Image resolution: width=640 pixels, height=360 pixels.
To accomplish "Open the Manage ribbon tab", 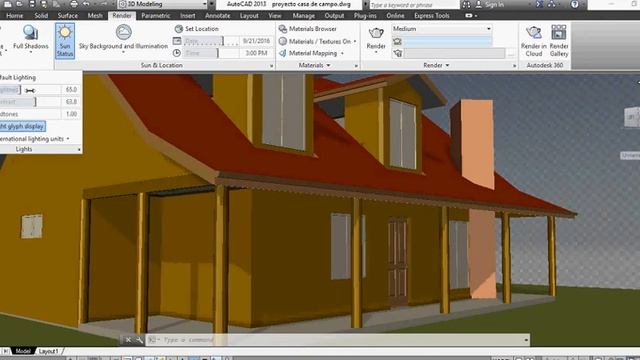I will pyautogui.click(x=303, y=16).
